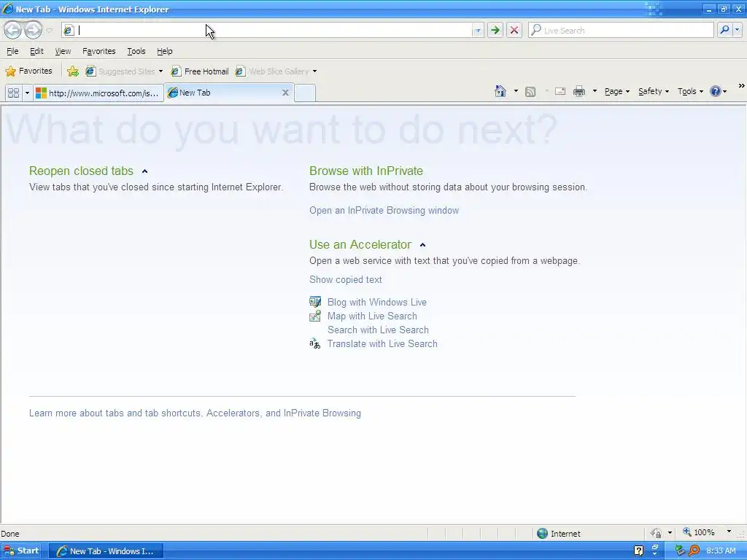Collapse the Reopen closed tabs section
This screenshot has width=747, height=560.
(145, 171)
